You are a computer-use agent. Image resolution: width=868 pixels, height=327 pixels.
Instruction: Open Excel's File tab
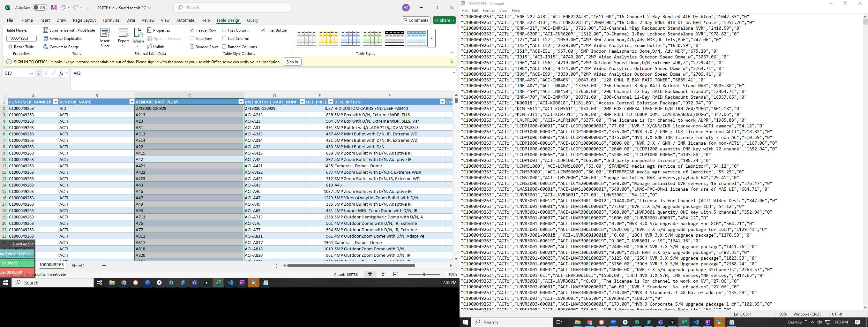tap(10, 20)
